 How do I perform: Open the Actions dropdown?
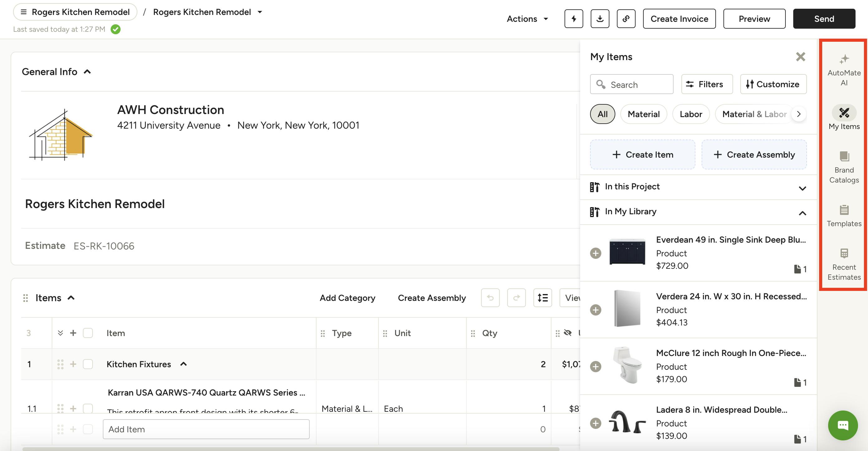(x=527, y=18)
